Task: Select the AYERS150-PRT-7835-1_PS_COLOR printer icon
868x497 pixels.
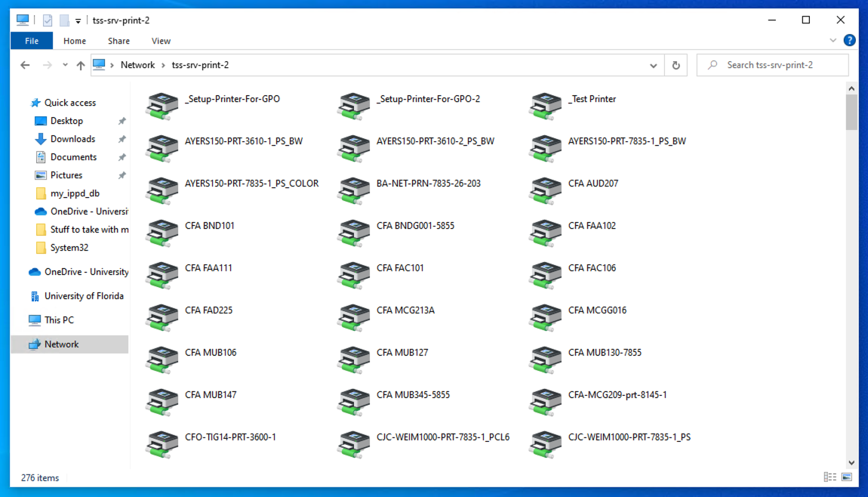Action: tap(162, 190)
